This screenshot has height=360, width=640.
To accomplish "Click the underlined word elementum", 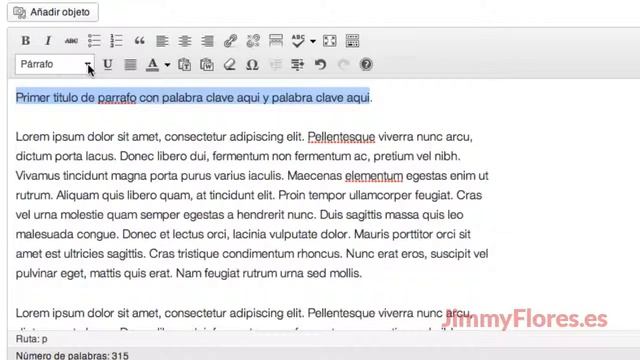I will [x=374, y=176].
